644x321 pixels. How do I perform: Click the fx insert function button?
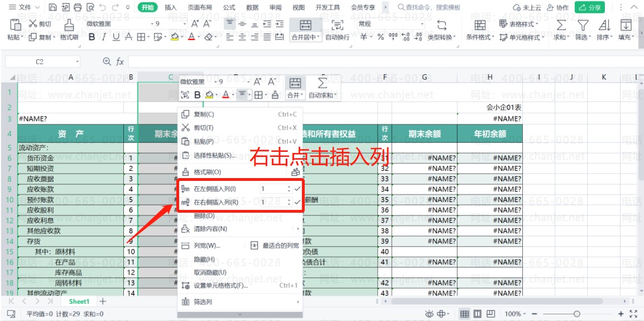pos(120,61)
